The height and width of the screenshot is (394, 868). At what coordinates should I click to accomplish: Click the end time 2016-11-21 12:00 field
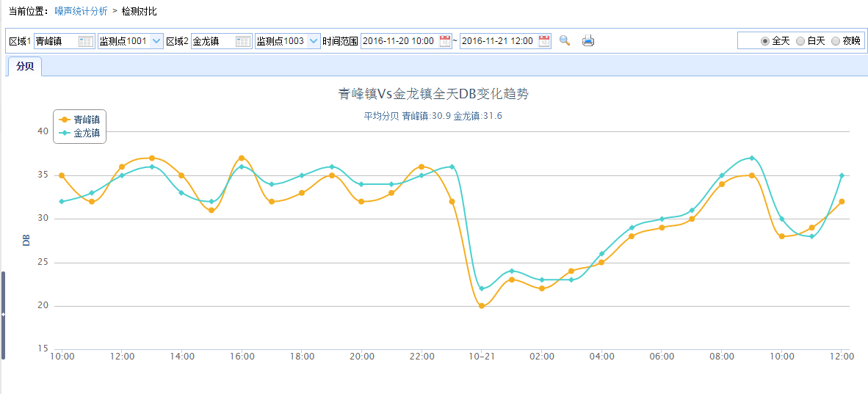click(498, 41)
